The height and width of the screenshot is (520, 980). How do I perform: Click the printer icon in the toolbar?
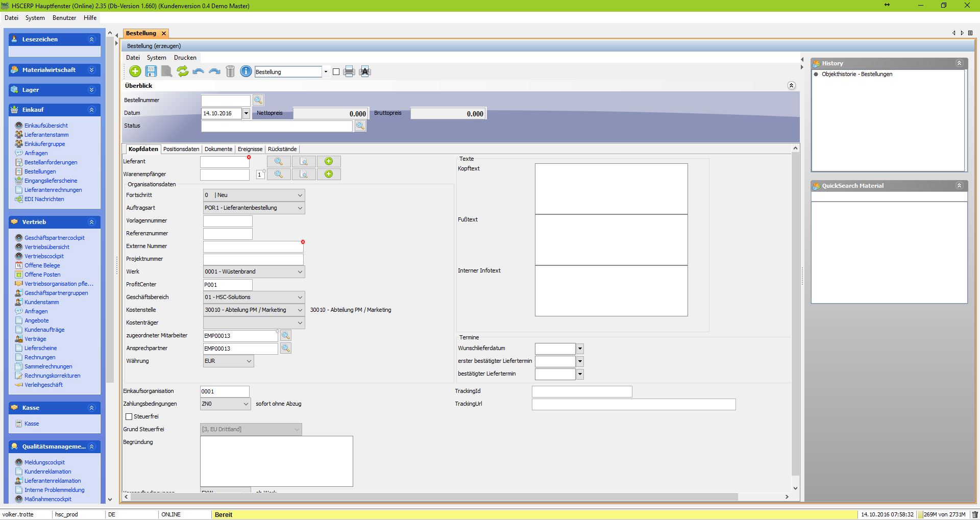point(349,71)
